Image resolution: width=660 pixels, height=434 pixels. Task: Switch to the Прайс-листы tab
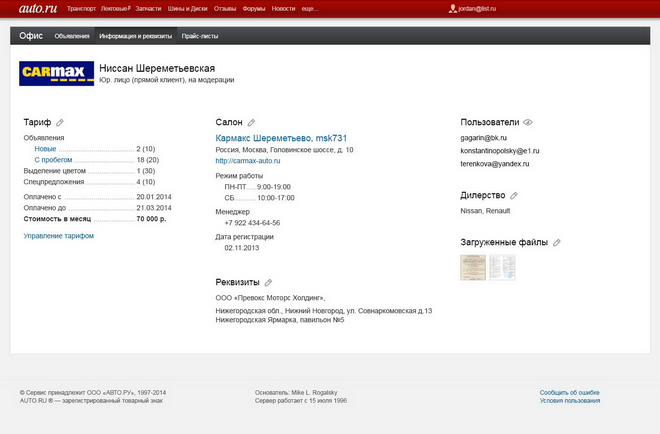200,36
